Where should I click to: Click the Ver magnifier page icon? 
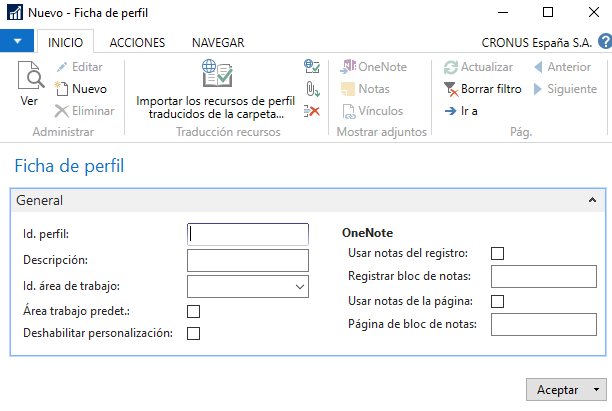[30, 75]
